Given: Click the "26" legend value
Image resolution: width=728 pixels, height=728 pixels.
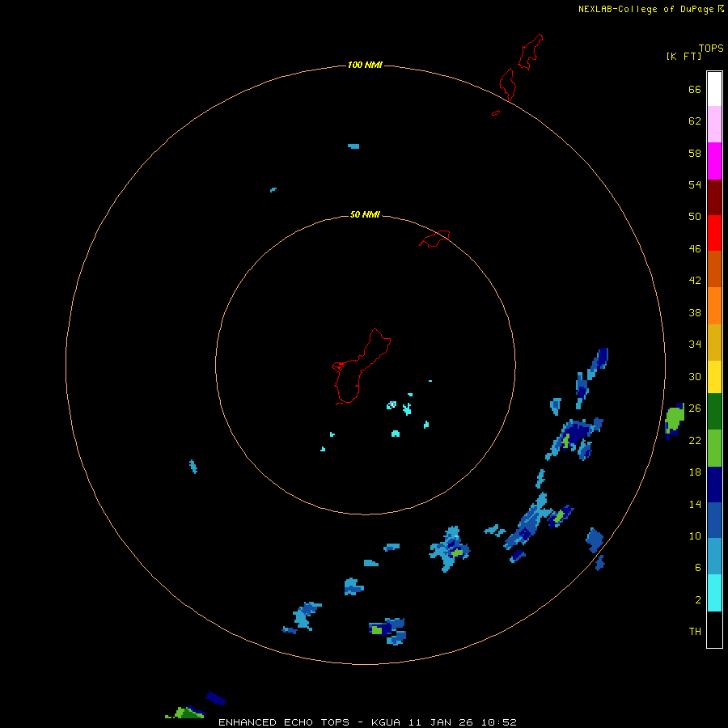Looking at the screenshot, I should (x=695, y=408).
